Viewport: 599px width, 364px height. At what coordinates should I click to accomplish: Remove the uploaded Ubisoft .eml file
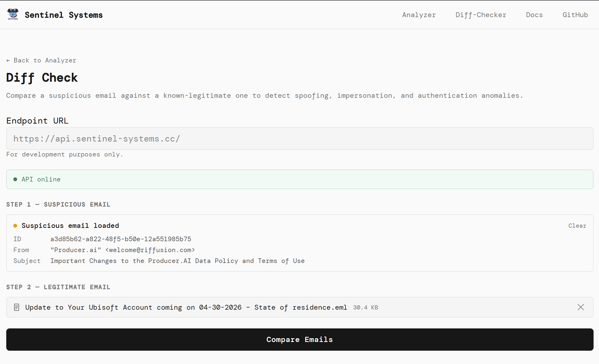(581, 307)
